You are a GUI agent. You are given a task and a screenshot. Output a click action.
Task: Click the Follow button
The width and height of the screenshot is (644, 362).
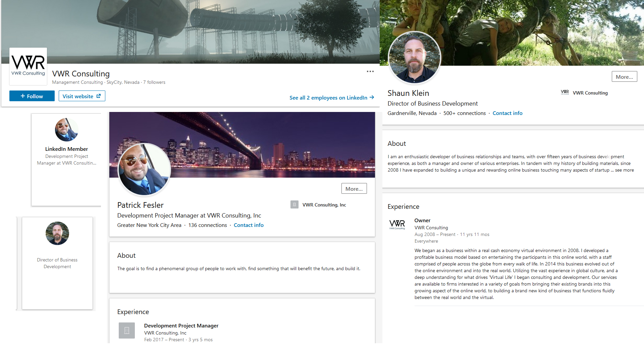click(x=32, y=96)
